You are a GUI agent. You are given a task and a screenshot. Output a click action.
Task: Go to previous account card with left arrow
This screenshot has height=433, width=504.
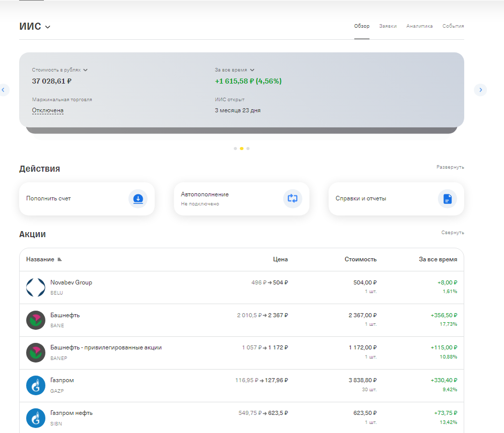pos(3,90)
